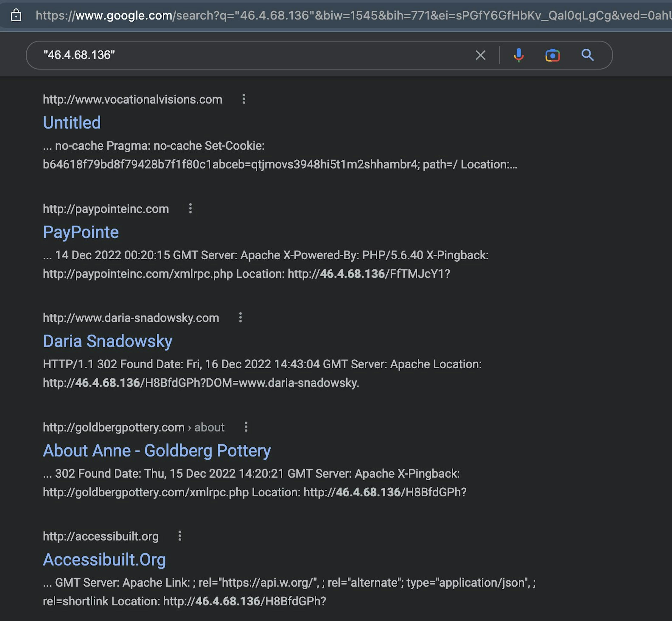Viewport: 672px width, 621px height.
Task: Open the Daria Snadowsky result title
Action: (108, 341)
